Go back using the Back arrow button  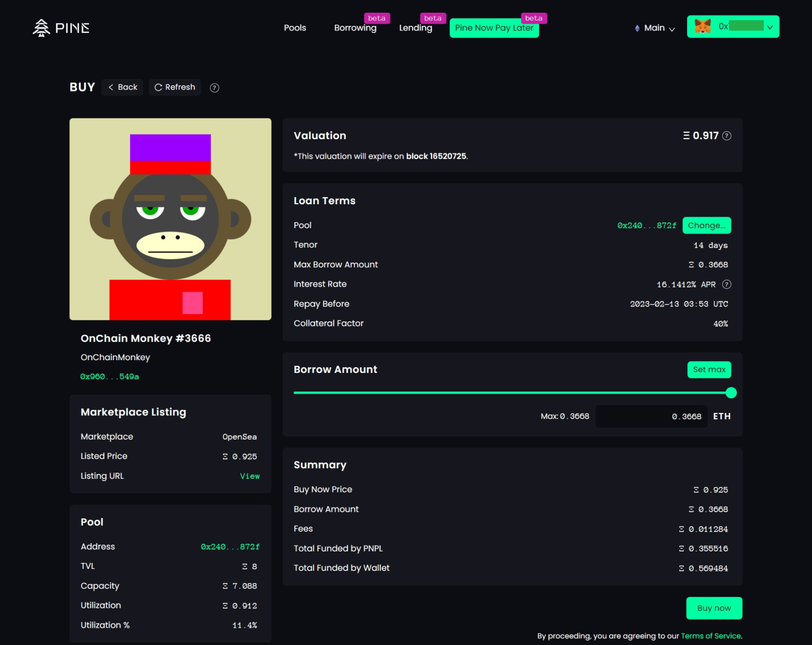pyautogui.click(x=122, y=87)
